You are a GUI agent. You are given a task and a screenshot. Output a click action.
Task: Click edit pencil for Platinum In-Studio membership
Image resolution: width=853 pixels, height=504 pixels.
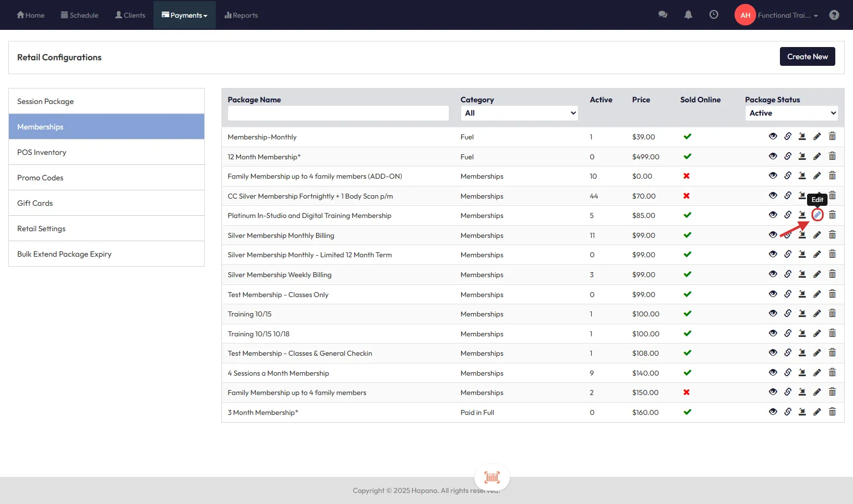pos(817,215)
